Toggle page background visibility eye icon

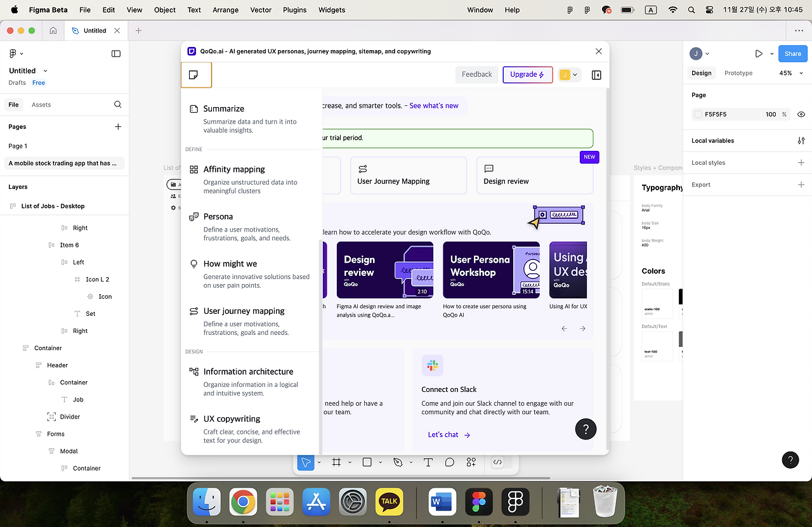pyautogui.click(x=801, y=114)
